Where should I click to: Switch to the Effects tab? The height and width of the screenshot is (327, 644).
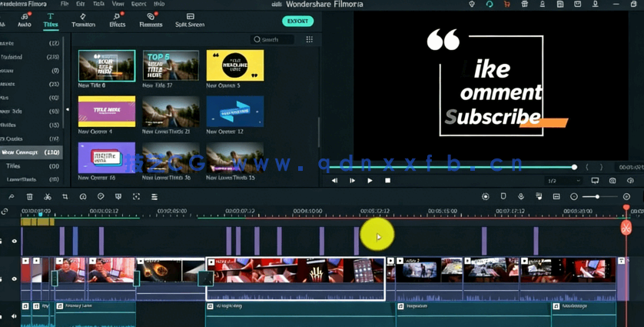pos(117,20)
